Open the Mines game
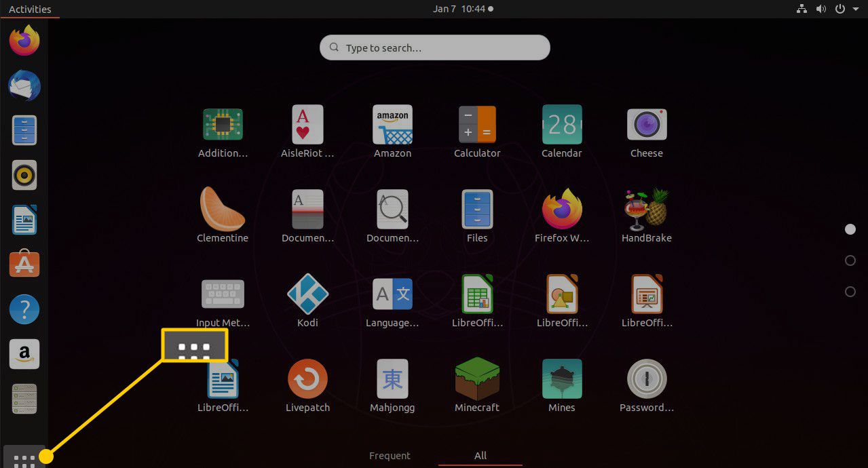868x468 pixels. 561,379
